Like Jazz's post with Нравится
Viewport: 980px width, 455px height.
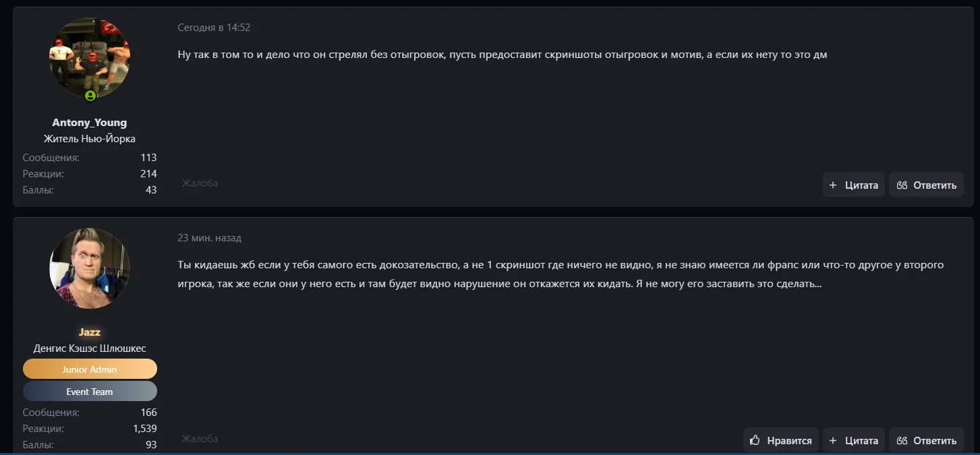point(781,440)
